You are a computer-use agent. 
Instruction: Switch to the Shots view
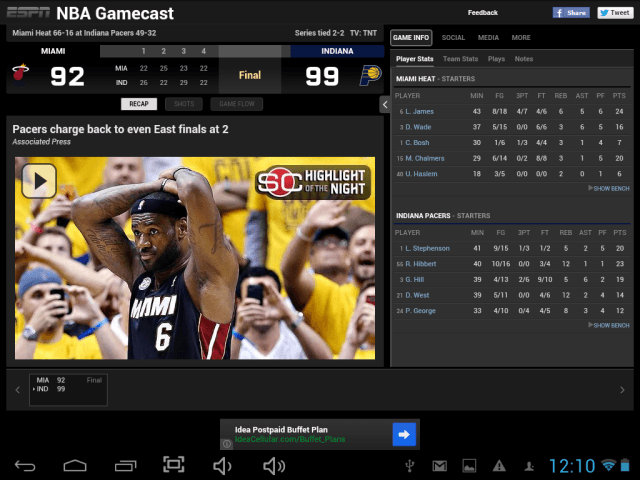pos(183,103)
